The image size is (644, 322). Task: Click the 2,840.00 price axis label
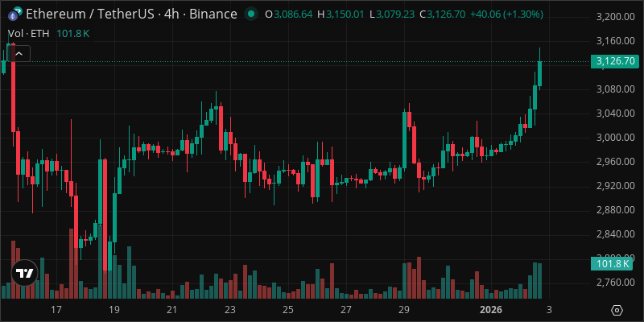coord(615,234)
